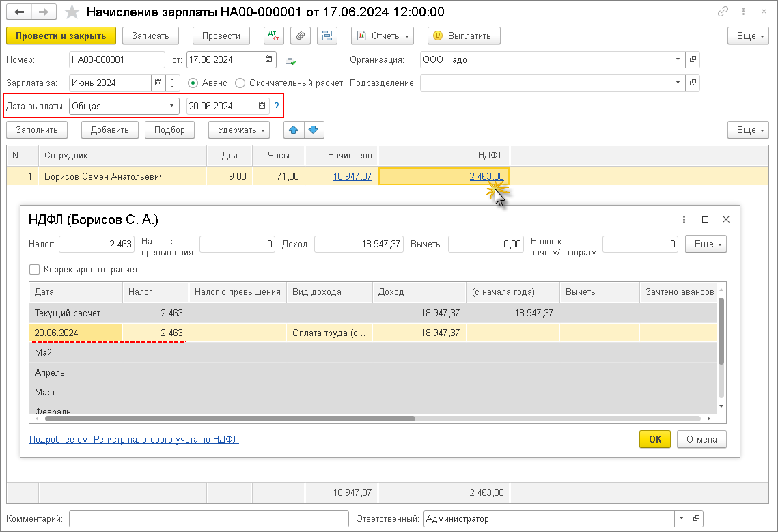Screen dimensions: 778x532
Task: Move row down with blue arrow
Action: pyautogui.click(x=314, y=130)
